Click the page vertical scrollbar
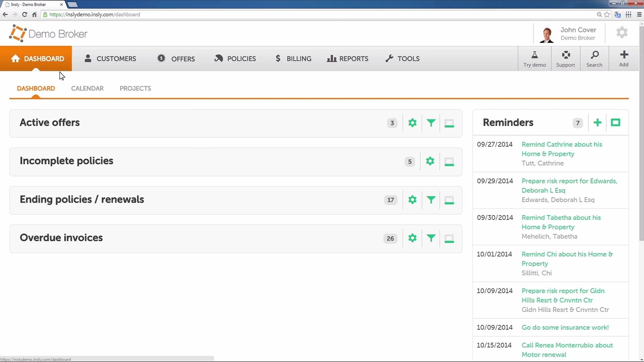This screenshot has width=644, height=362. pos(641,134)
